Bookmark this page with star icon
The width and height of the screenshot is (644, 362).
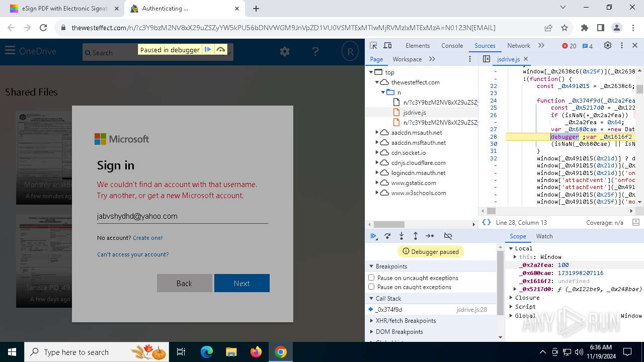click(565, 28)
